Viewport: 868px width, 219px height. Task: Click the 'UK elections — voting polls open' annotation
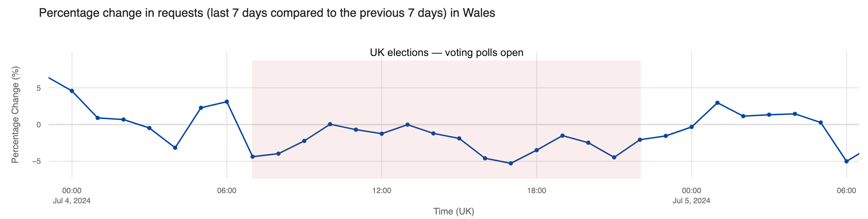coord(447,53)
